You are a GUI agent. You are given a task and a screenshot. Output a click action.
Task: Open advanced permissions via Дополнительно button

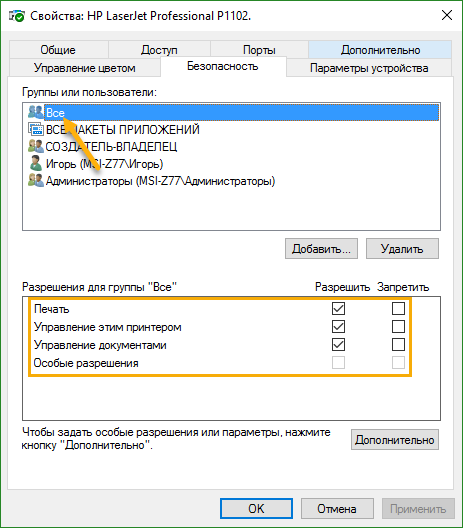pyautogui.click(x=395, y=439)
